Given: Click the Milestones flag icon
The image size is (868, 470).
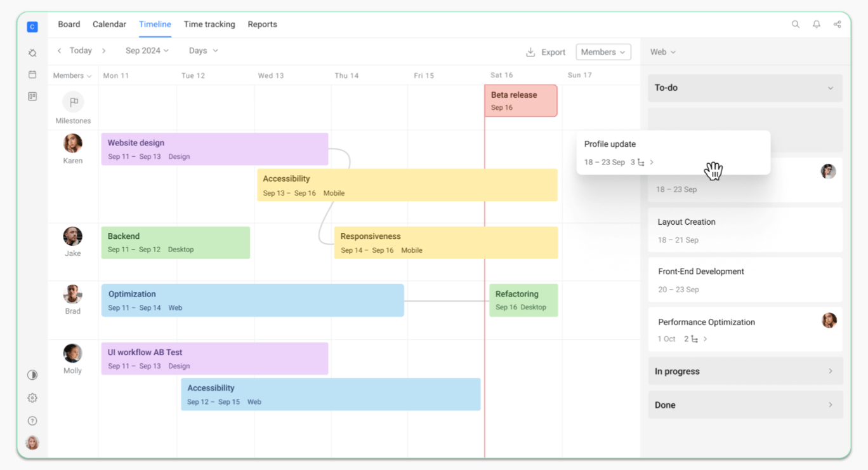Looking at the screenshot, I should [x=74, y=102].
